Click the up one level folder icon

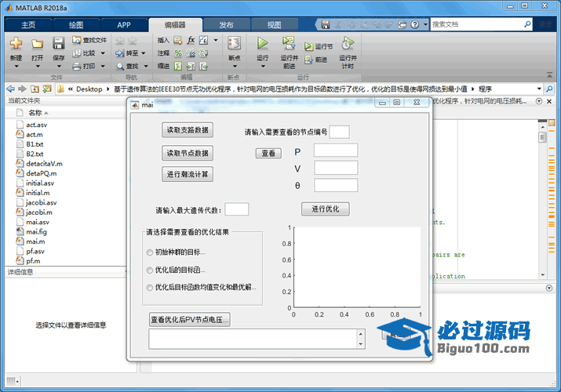pyautogui.click(x=35, y=89)
